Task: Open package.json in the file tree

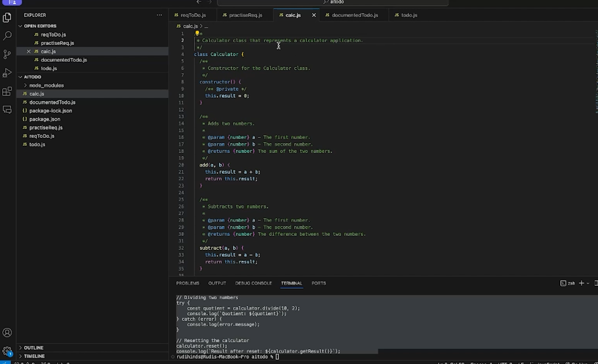Action: (45, 119)
